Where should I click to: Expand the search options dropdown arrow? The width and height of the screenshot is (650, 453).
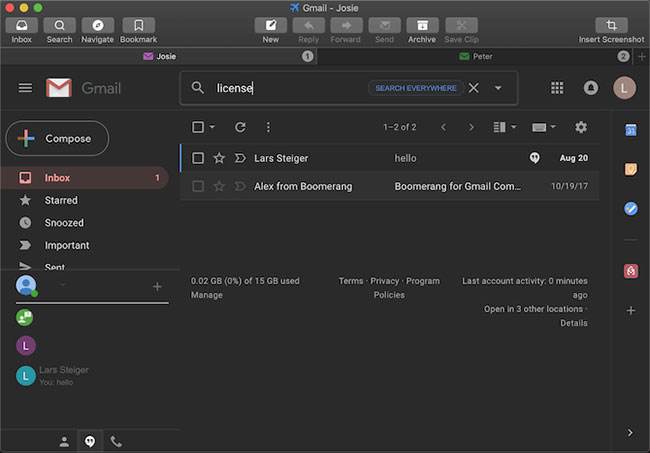point(498,88)
